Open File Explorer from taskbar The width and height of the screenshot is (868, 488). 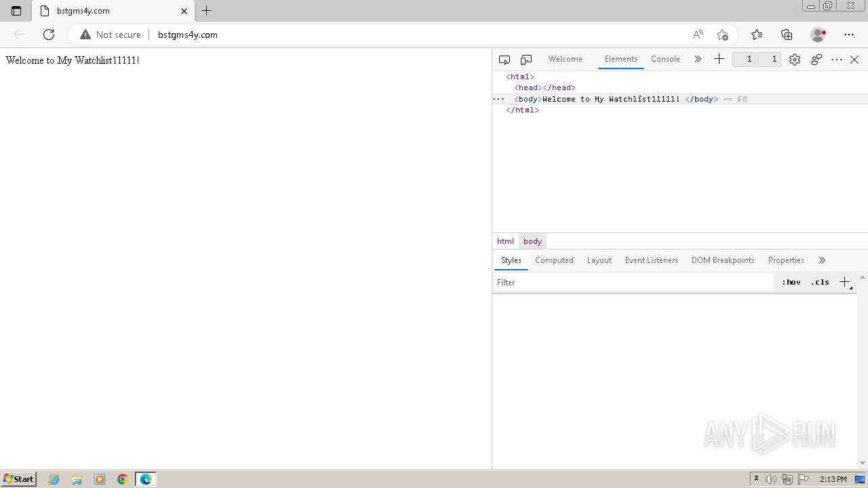pos(77,479)
